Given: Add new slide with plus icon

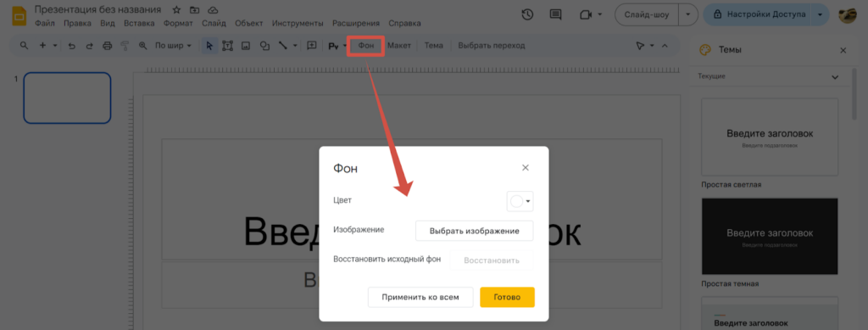Looking at the screenshot, I should [x=42, y=46].
